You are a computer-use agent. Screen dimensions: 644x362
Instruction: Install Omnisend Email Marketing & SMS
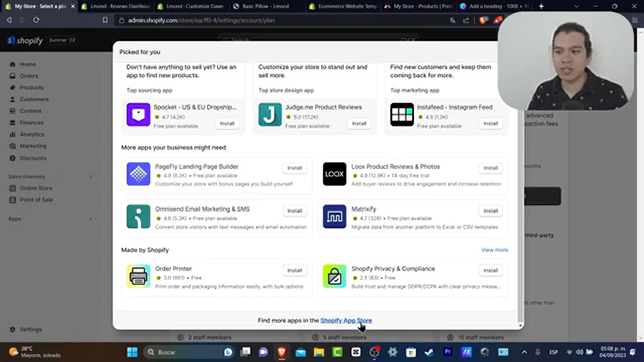click(x=295, y=211)
